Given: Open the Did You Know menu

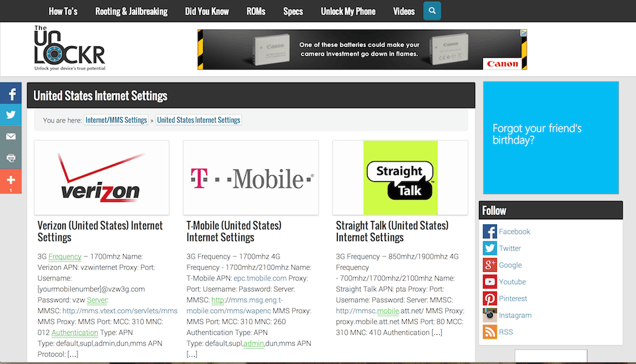Looking at the screenshot, I should coord(207,11).
